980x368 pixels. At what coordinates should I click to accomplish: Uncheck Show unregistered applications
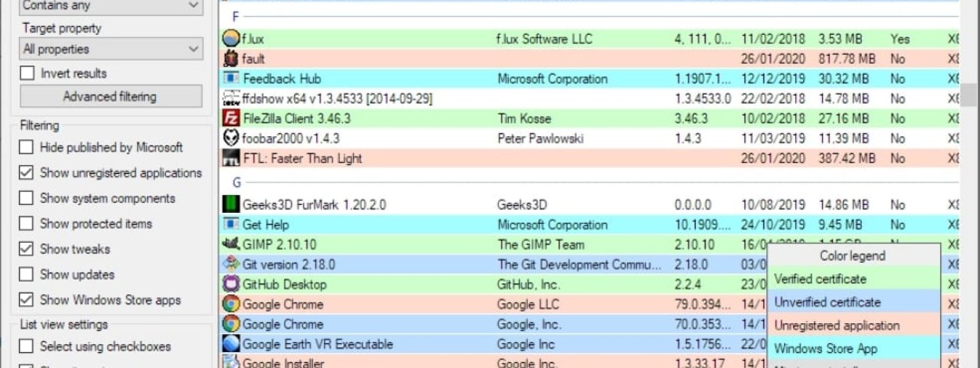(26, 173)
